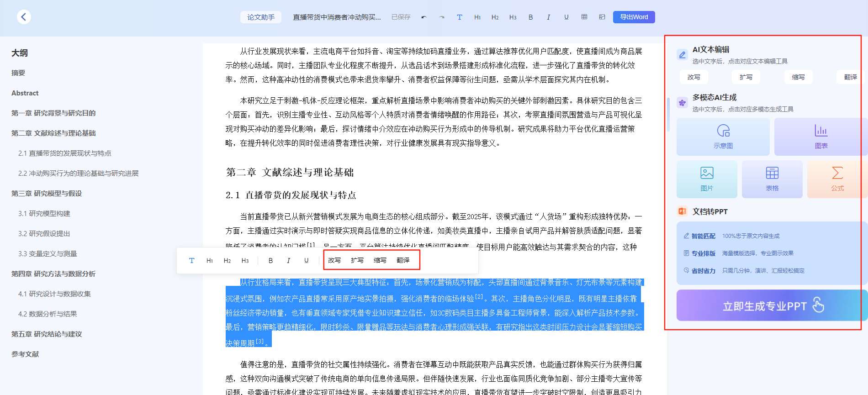Underline selection via floating toolbar
Screen dimensions: 868x395
point(306,260)
